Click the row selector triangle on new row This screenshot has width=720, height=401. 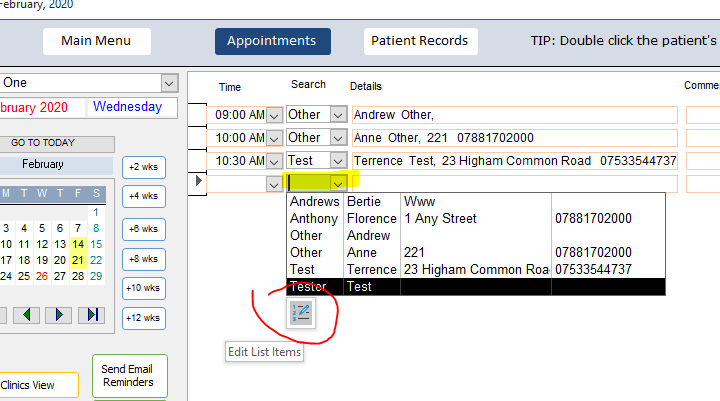[198, 182]
